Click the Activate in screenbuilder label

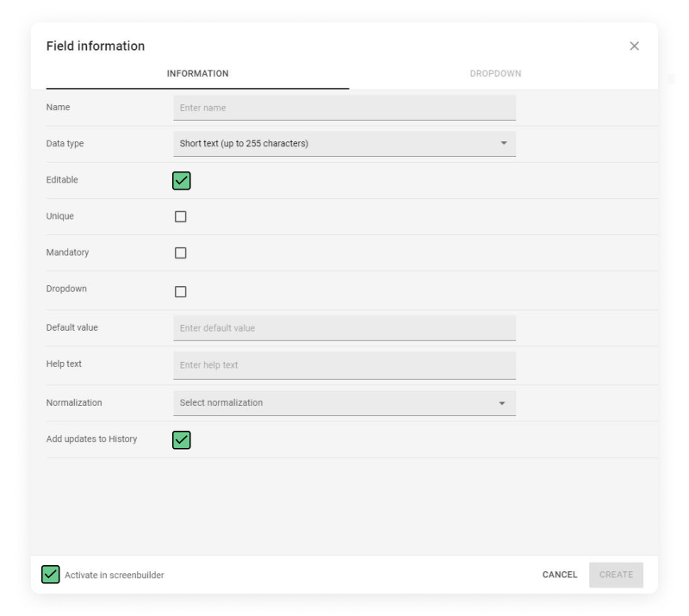coord(115,576)
